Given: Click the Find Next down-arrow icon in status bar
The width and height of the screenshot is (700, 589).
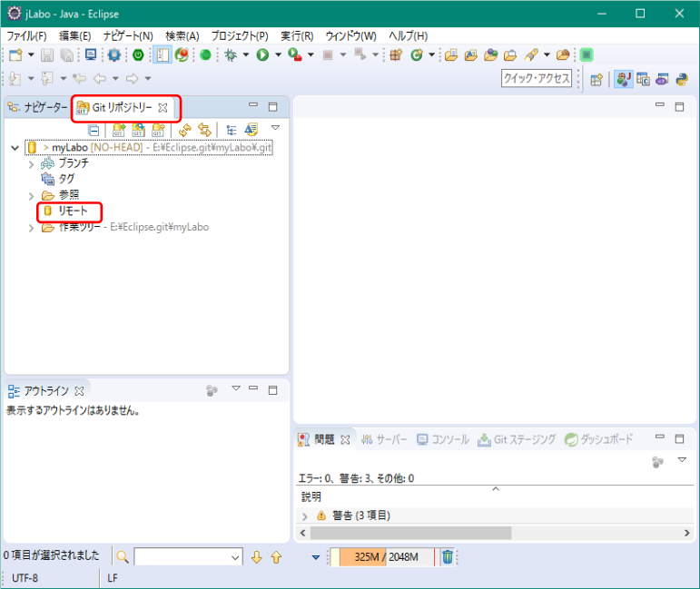Looking at the screenshot, I should [x=257, y=557].
